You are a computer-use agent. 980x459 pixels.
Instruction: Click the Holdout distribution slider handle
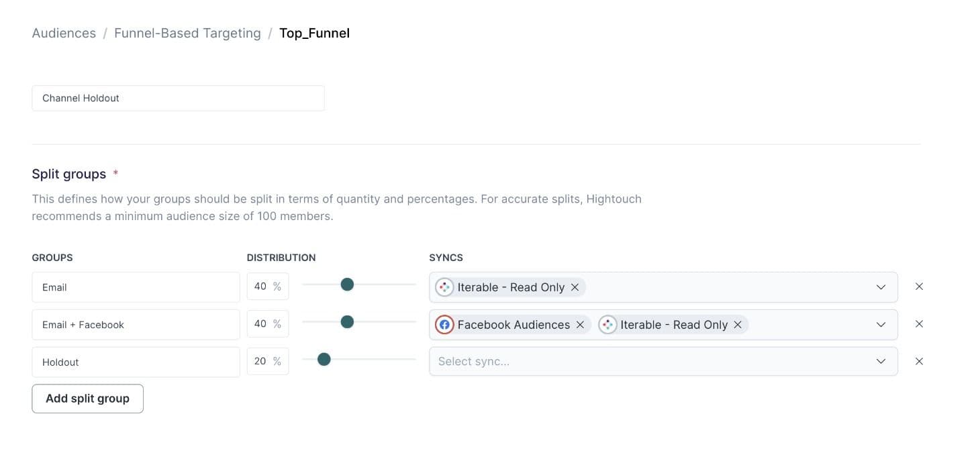tap(324, 360)
